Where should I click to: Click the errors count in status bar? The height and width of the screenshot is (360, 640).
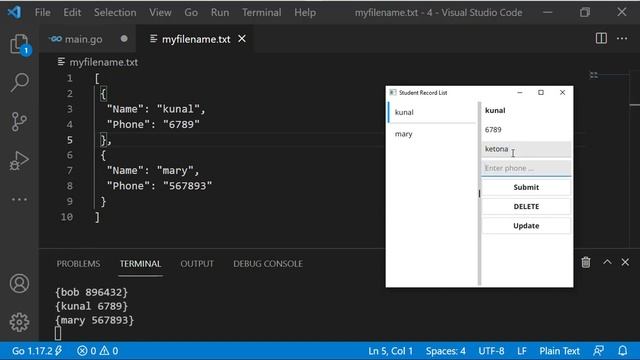click(x=87, y=351)
